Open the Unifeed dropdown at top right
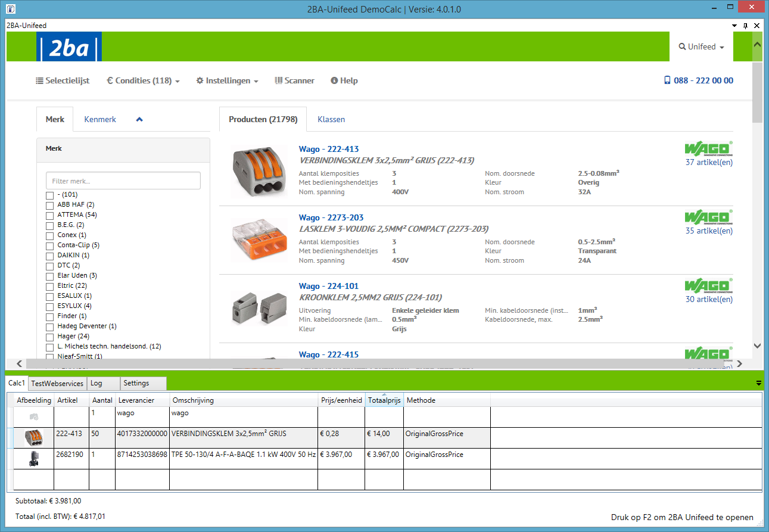769x532 pixels. 702,46
